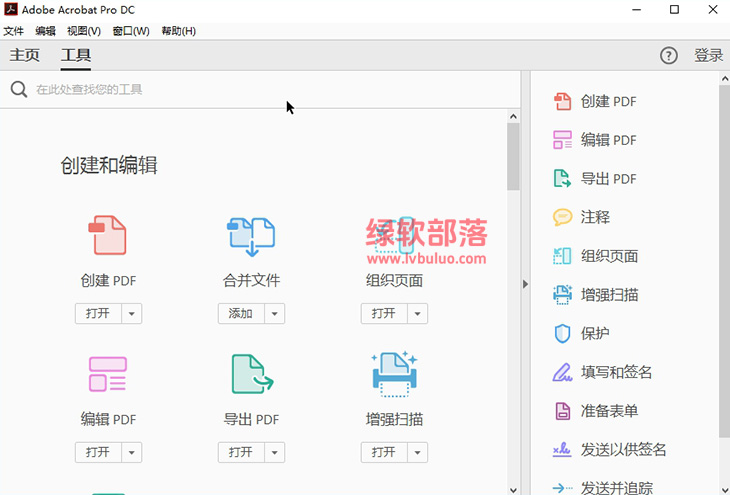Switch to the 主页 tab
Screen dimensions: 730x495
coord(25,55)
